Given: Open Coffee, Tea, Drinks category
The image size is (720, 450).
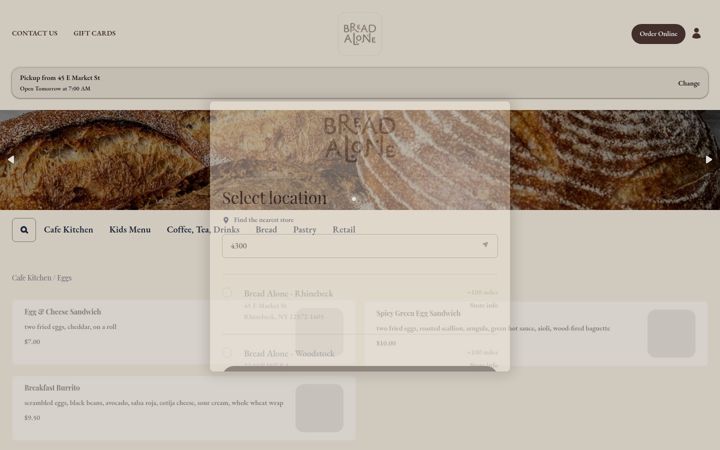Looking at the screenshot, I should [x=203, y=230].
